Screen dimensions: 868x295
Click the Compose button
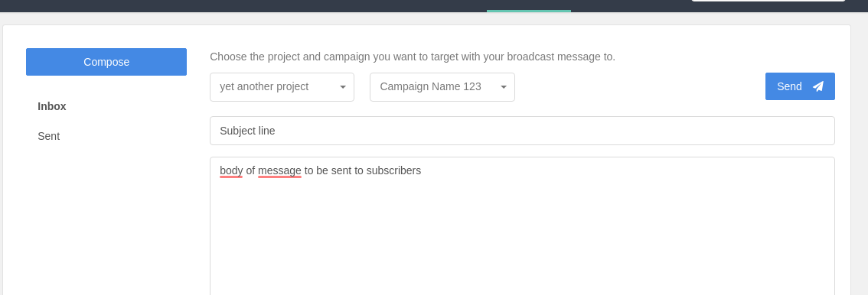click(106, 62)
